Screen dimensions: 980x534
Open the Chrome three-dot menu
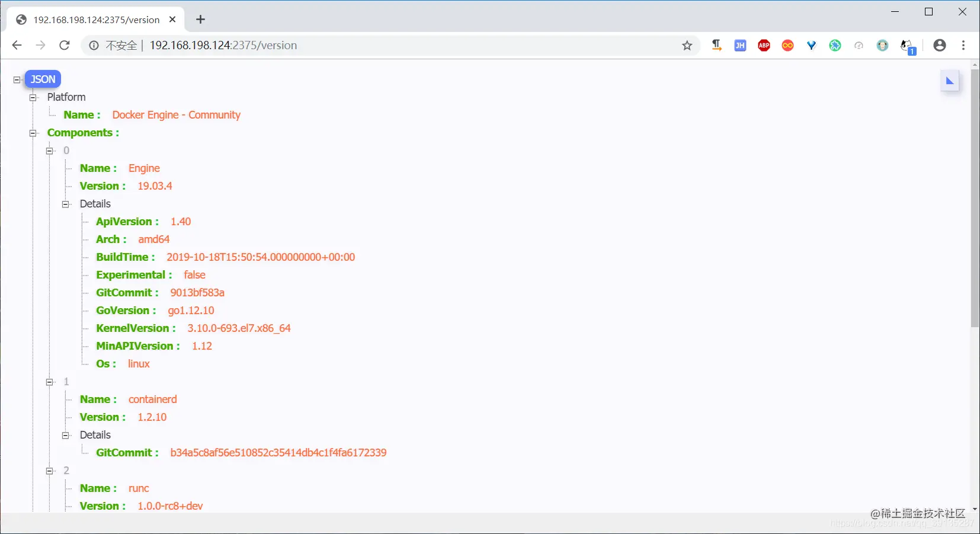963,46
